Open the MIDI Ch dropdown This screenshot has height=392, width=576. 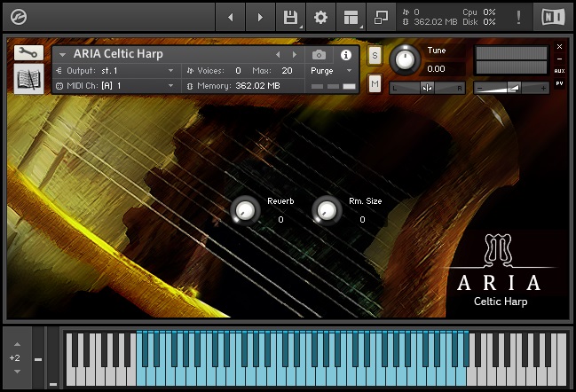tap(116, 85)
